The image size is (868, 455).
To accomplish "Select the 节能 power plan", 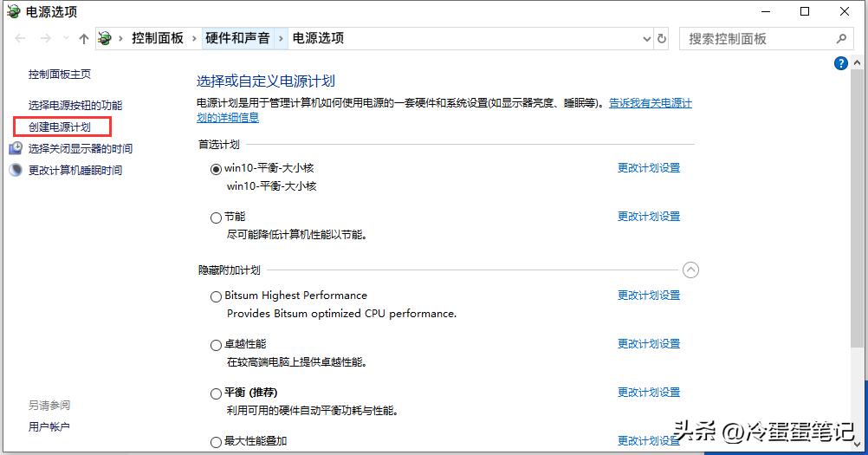I will pyautogui.click(x=216, y=218).
